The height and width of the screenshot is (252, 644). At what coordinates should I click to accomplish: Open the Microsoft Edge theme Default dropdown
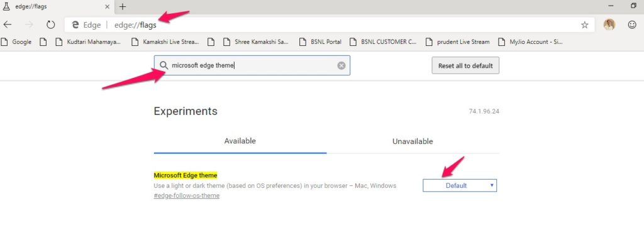coord(460,185)
